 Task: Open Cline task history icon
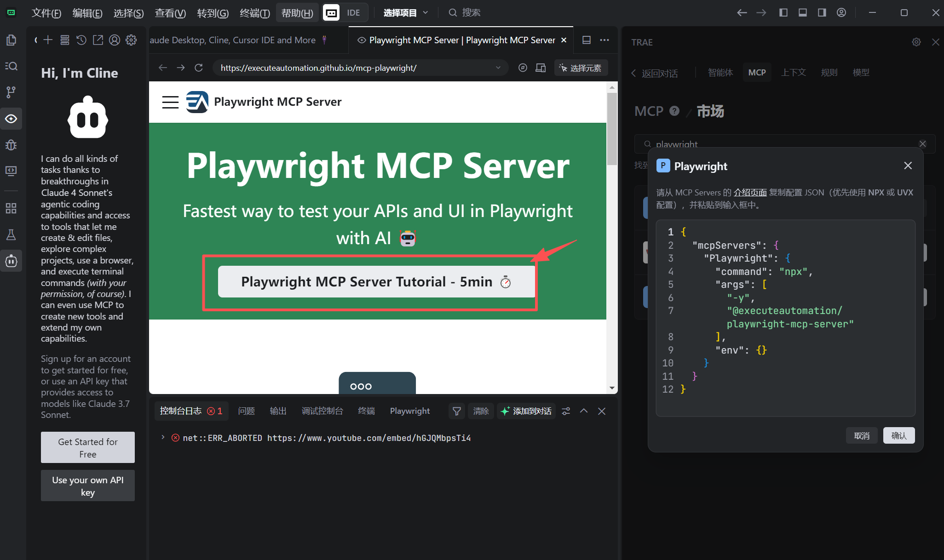81,40
